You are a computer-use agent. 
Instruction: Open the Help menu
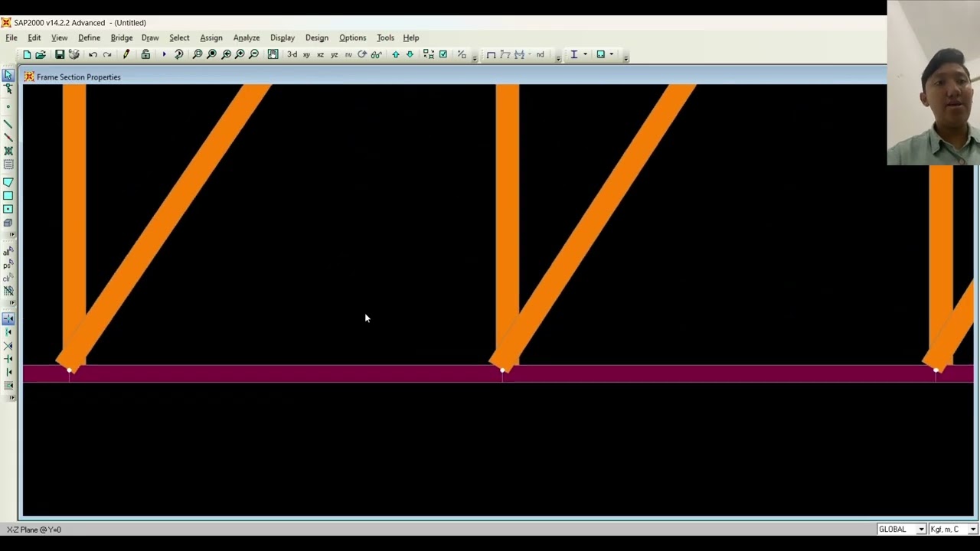pyautogui.click(x=411, y=37)
